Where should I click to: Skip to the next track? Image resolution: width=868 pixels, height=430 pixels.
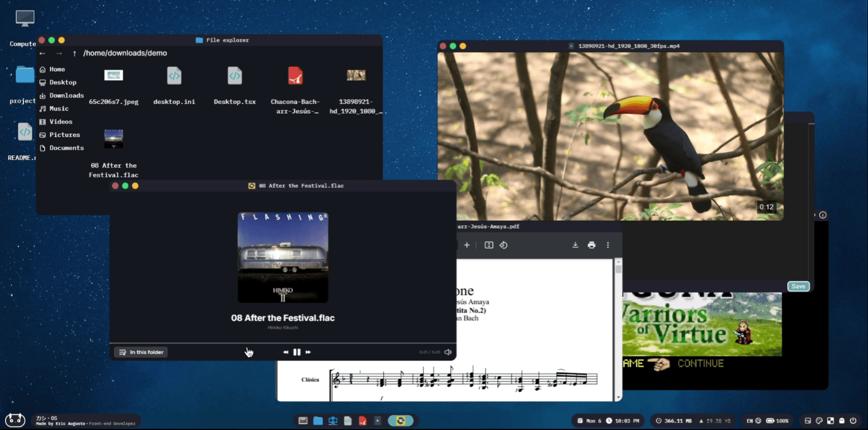308,352
